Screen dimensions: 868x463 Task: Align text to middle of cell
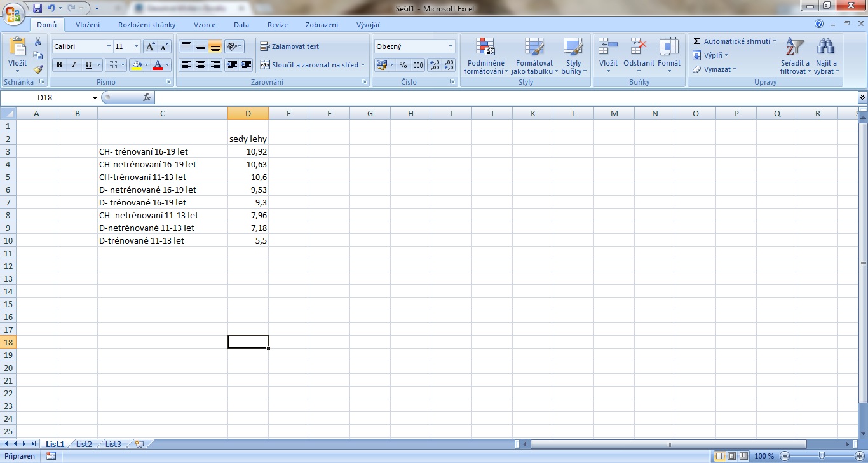[201, 46]
